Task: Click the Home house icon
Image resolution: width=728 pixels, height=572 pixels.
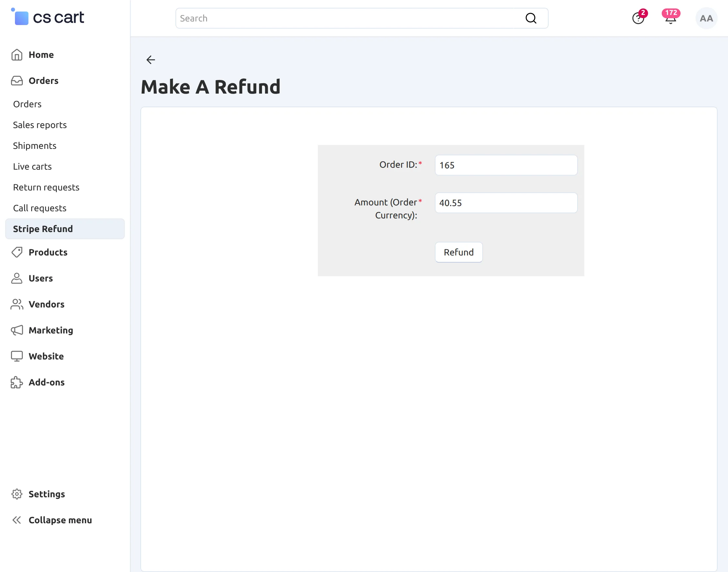Action: (17, 55)
